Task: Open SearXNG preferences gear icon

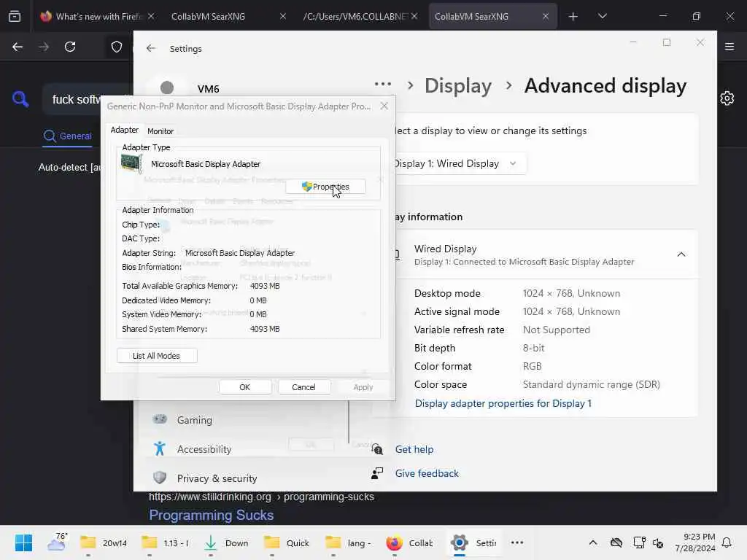Action: pyautogui.click(x=727, y=98)
